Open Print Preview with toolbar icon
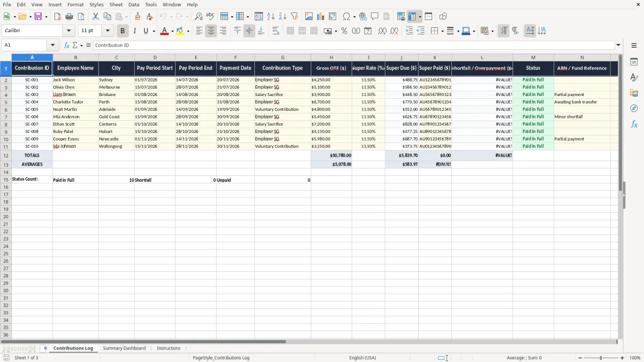The height and width of the screenshot is (362, 644). click(80, 17)
